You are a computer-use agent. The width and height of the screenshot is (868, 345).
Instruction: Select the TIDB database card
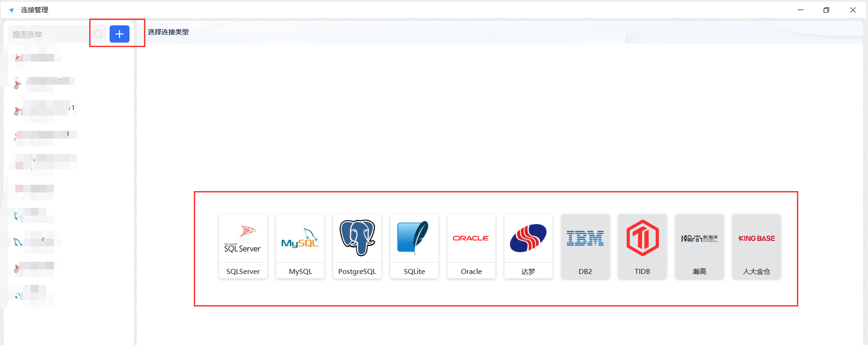tap(643, 246)
